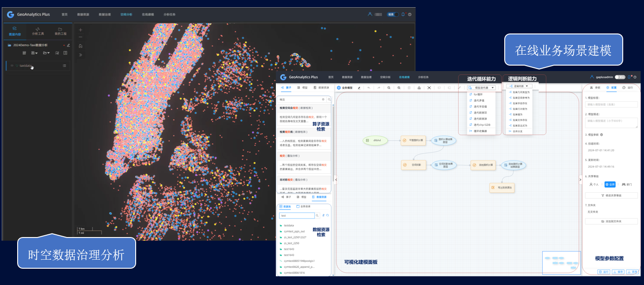Click the clean canvas icon in modeling toolbar
This screenshot has width=644, height=285.
tap(419, 88)
